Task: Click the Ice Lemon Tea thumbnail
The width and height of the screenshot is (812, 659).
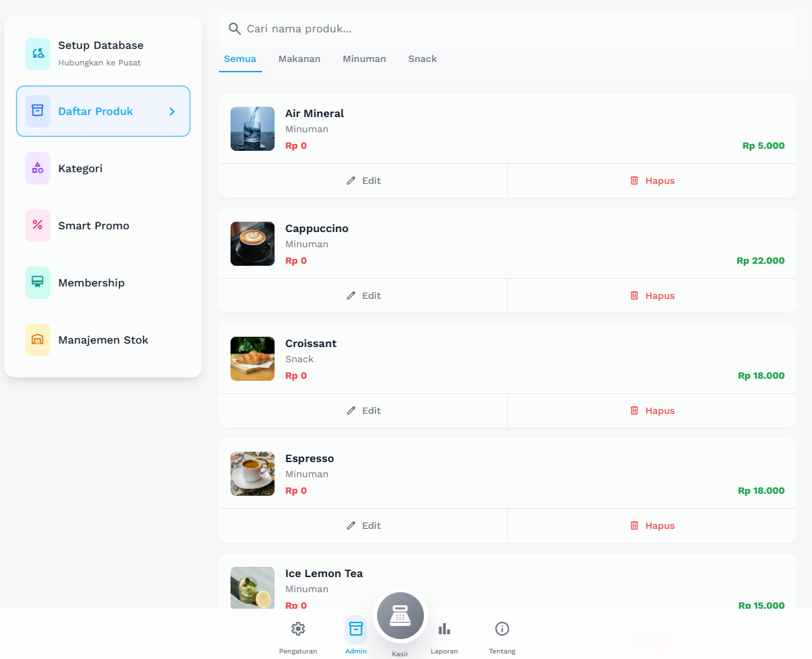Action: 252,587
